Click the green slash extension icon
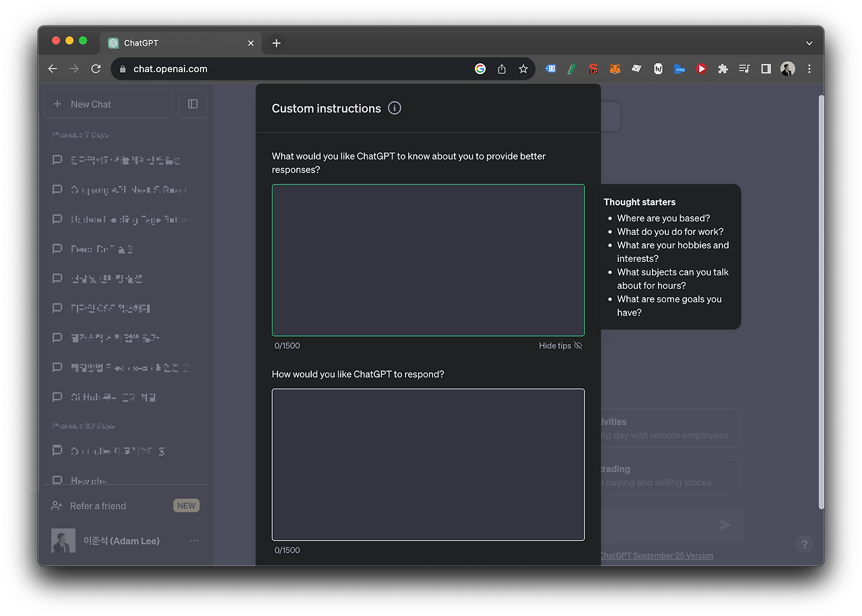Image resolution: width=862 pixels, height=616 pixels. (x=572, y=69)
